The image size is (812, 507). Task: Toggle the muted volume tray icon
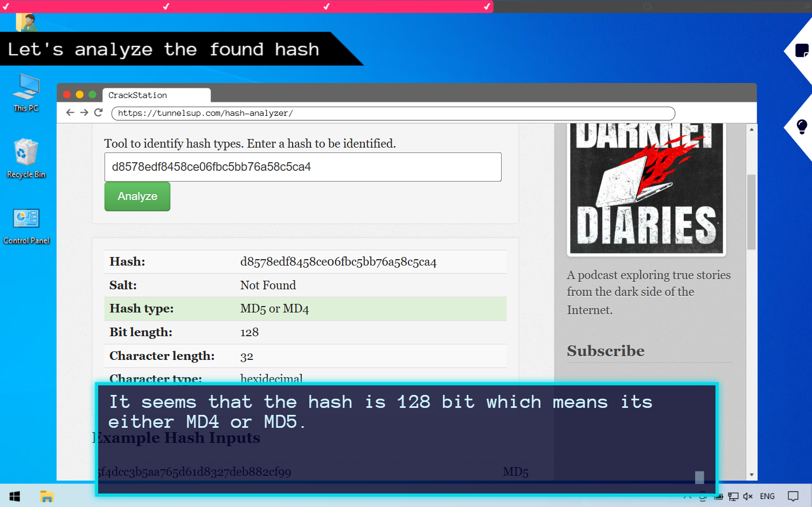click(x=748, y=496)
